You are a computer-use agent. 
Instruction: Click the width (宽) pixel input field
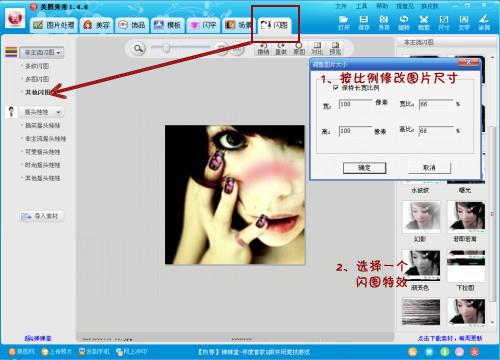(x=355, y=104)
